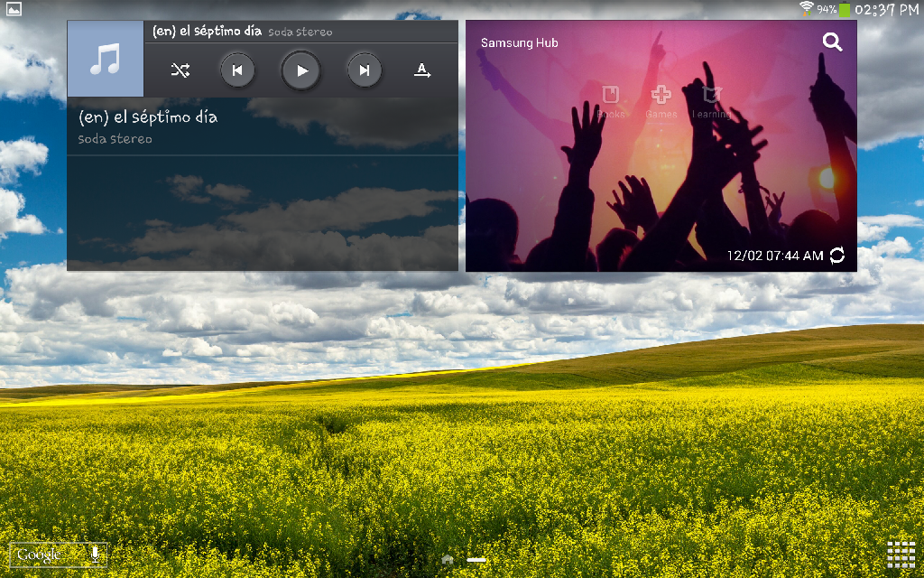Refresh the Samsung Hub widget

(837, 256)
